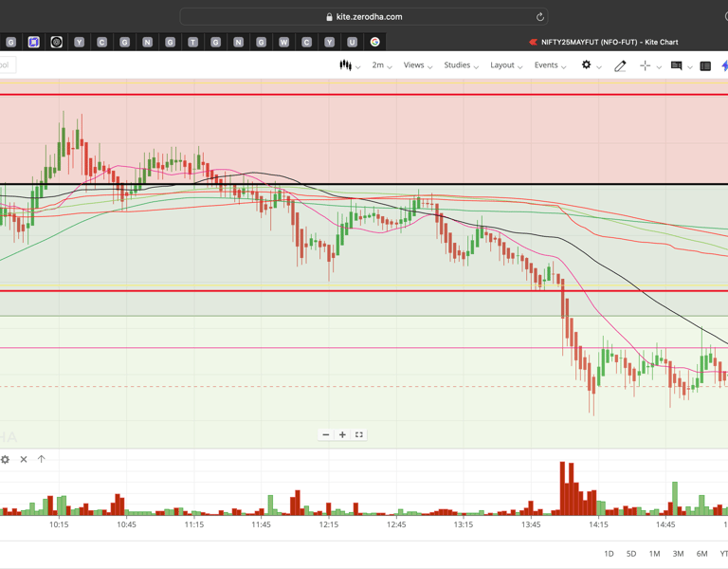Select the 1M range
This screenshot has width=728, height=569.
pyautogui.click(x=654, y=554)
